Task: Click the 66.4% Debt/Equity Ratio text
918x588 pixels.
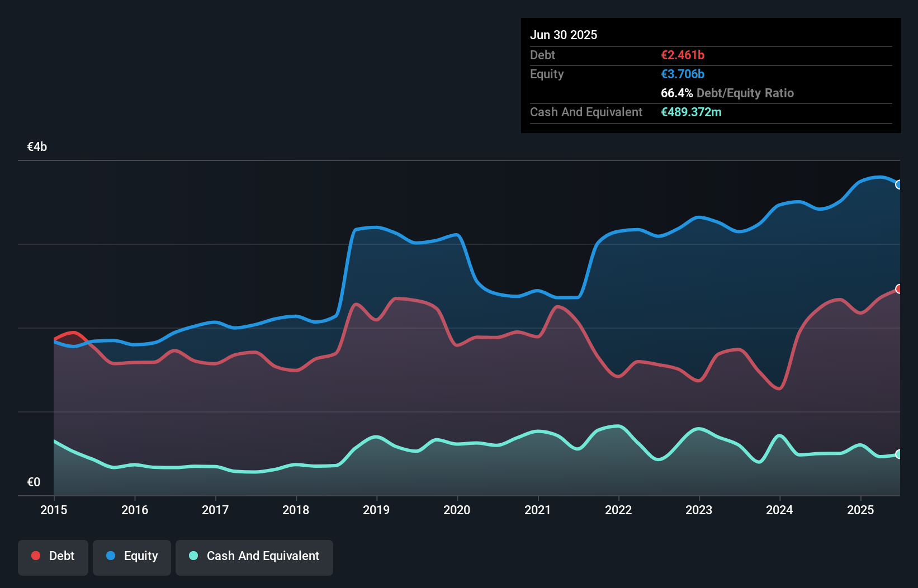Action: tap(727, 93)
